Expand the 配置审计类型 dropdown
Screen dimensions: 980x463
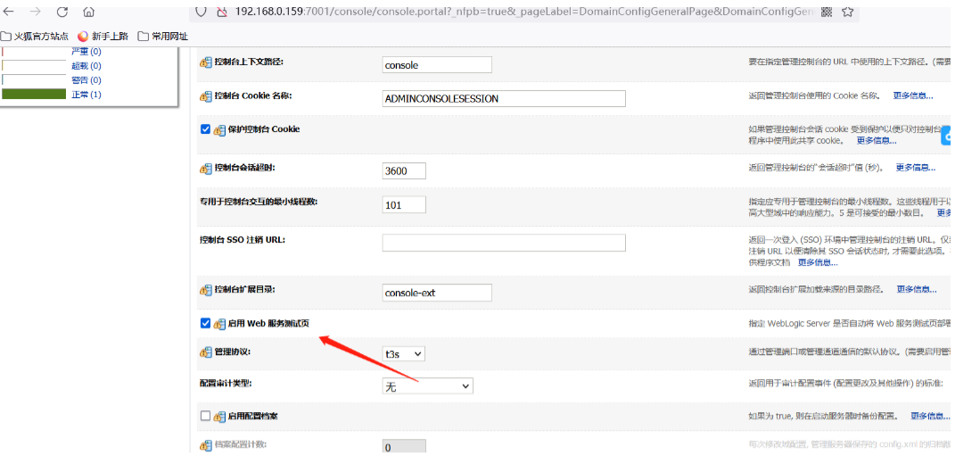click(x=427, y=385)
